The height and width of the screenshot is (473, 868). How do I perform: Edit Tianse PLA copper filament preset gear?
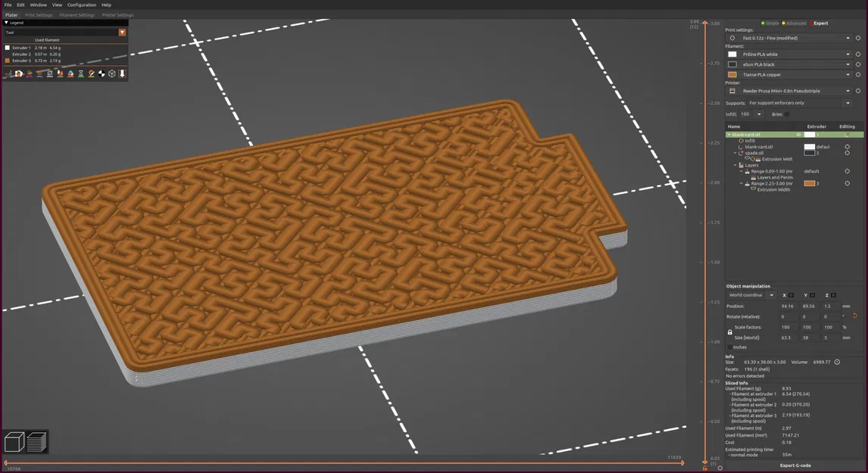click(858, 74)
